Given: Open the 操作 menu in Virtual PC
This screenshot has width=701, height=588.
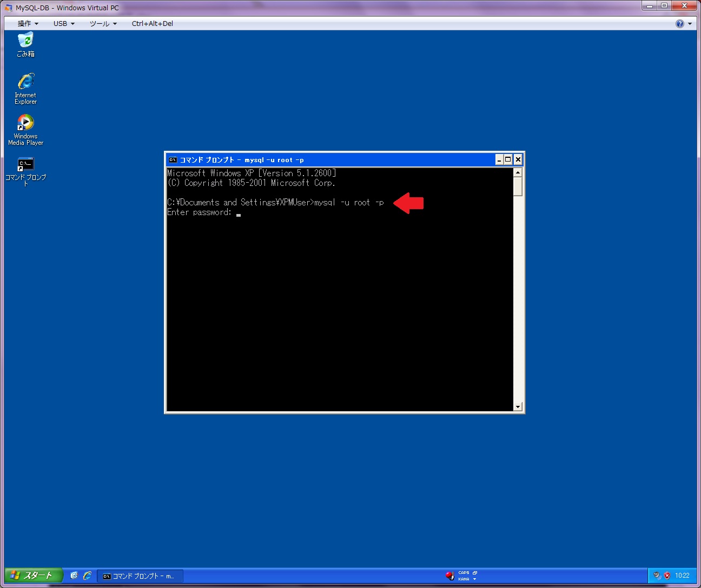Looking at the screenshot, I should click(28, 24).
